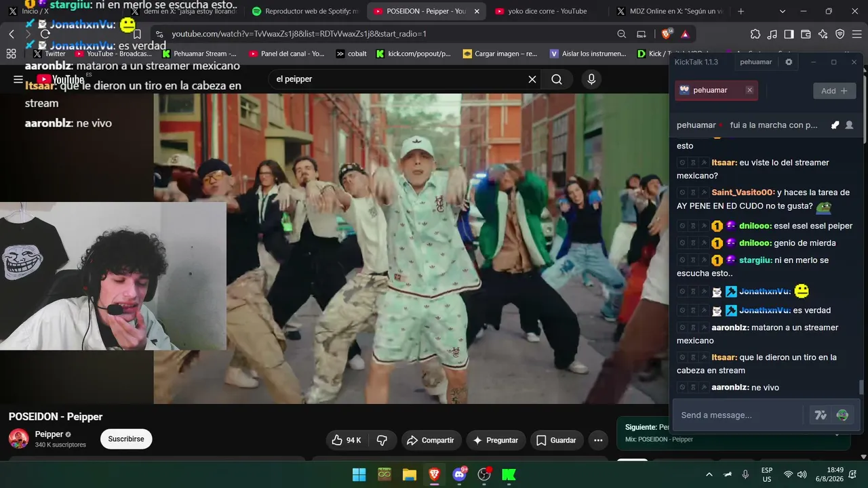Open KickTalk settings gear
This screenshot has width=868, height=488.
click(x=789, y=62)
